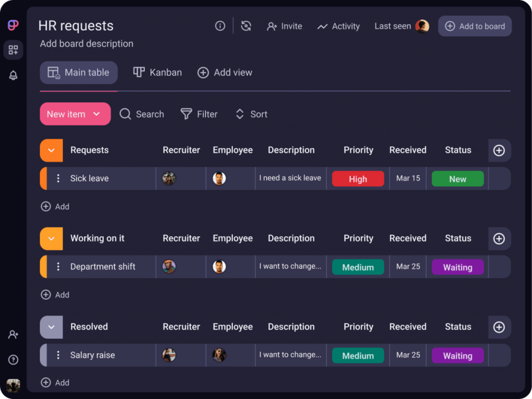Expand the Resolved group

(50, 327)
